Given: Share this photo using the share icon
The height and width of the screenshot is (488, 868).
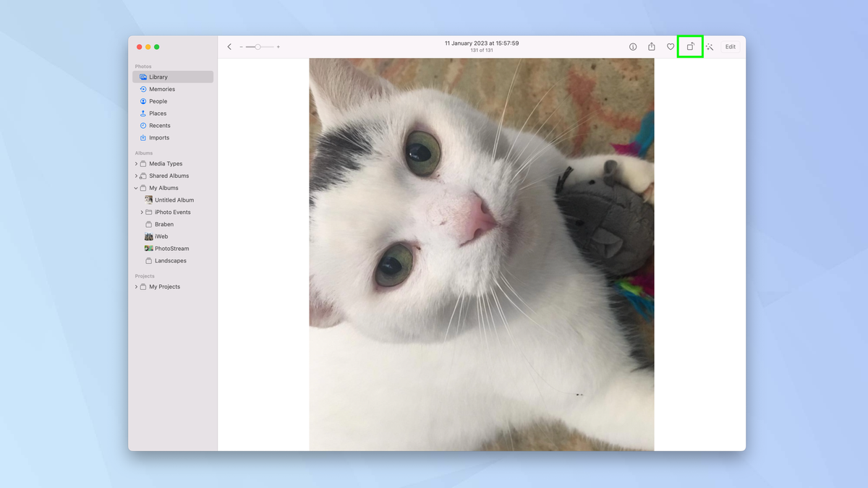Looking at the screenshot, I should 652,46.
